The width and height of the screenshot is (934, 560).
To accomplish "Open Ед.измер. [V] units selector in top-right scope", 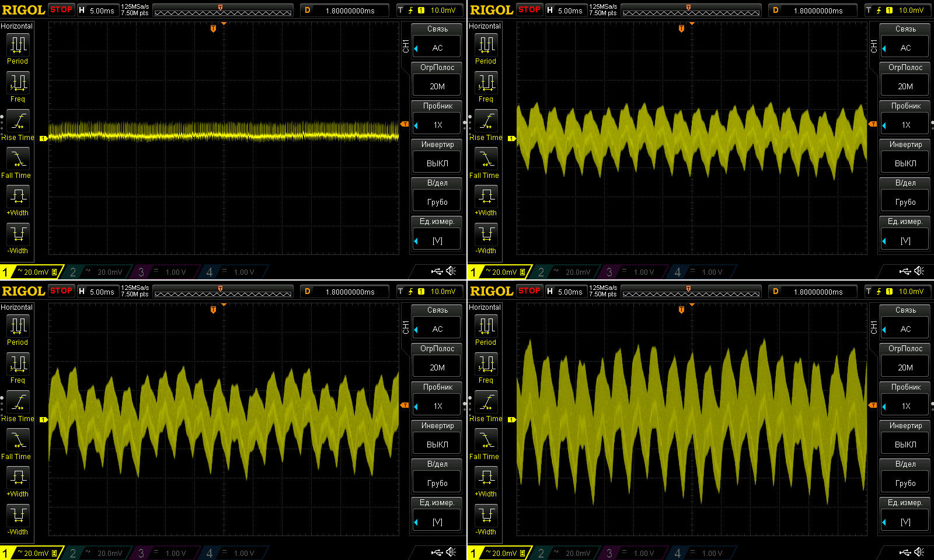I will coord(905,240).
